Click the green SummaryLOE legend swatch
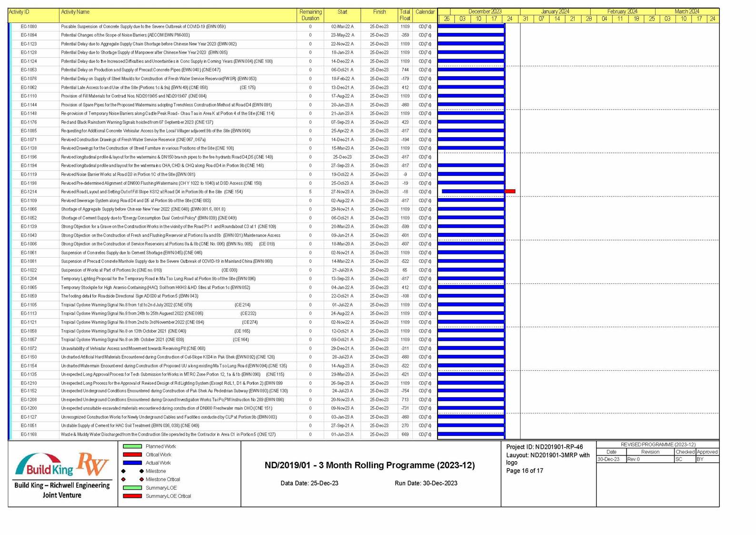 132,488
